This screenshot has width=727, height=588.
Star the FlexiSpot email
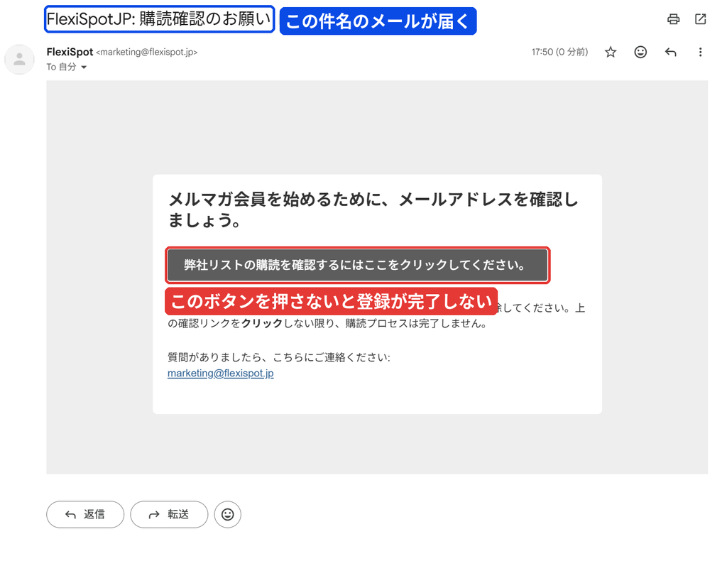(610, 52)
